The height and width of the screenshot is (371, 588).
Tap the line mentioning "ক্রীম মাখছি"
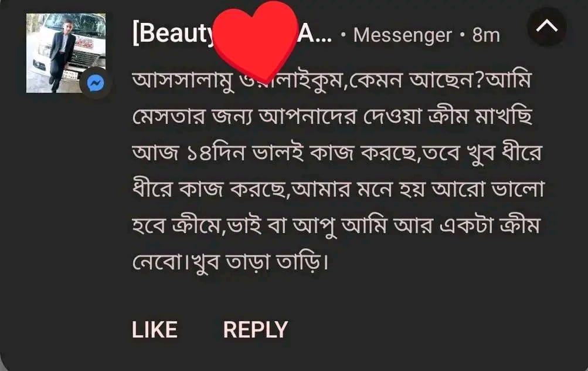[x=332, y=116]
